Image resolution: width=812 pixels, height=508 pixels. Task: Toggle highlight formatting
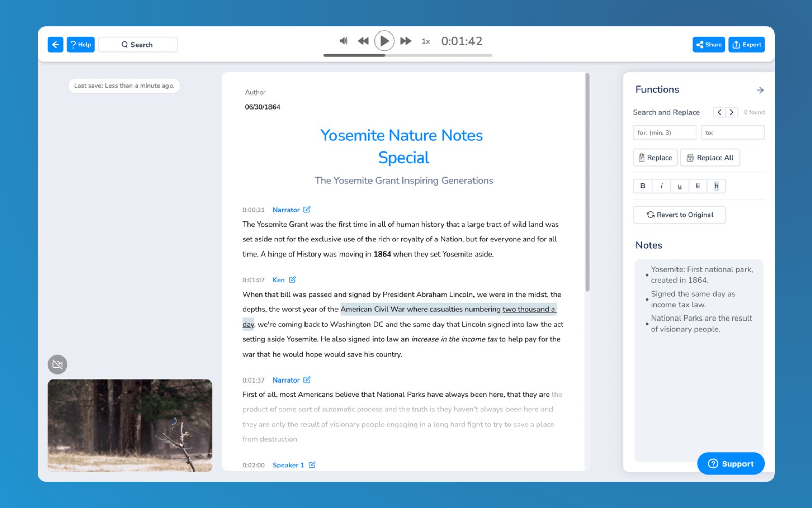[x=716, y=186]
